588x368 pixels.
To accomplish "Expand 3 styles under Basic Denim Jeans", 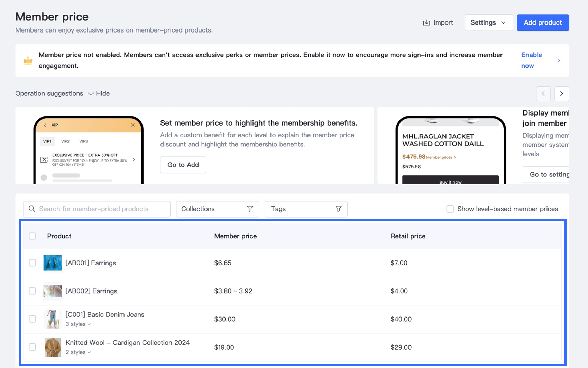I will pyautogui.click(x=78, y=324).
